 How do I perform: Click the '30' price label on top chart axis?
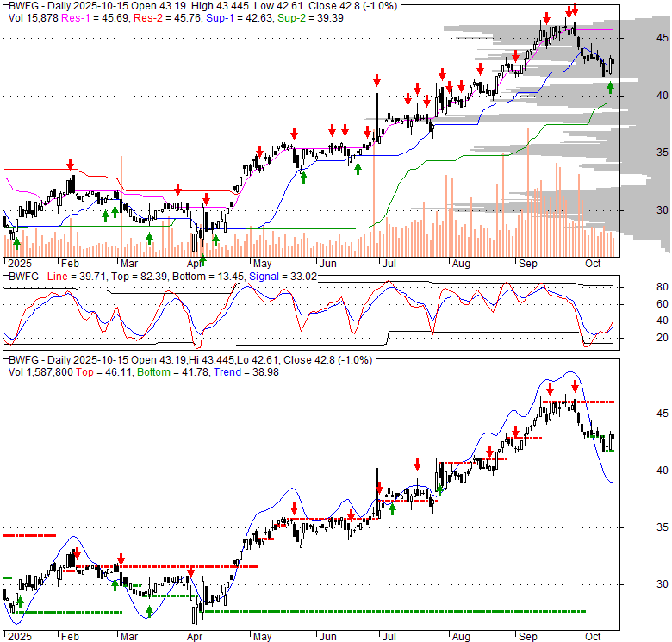[x=663, y=210]
